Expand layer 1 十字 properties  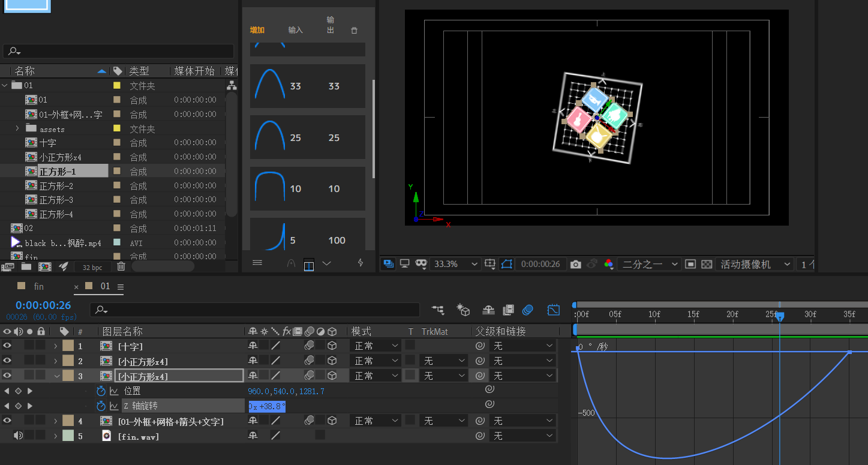coord(55,346)
